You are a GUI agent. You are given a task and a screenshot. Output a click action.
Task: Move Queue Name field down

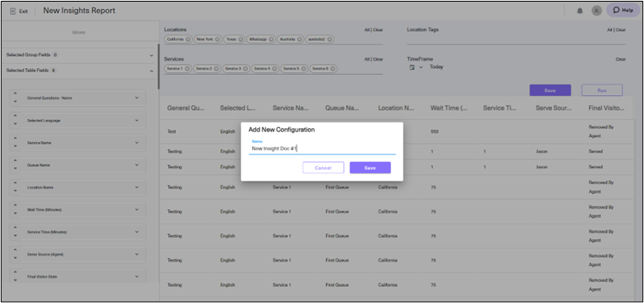pyautogui.click(x=16, y=169)
